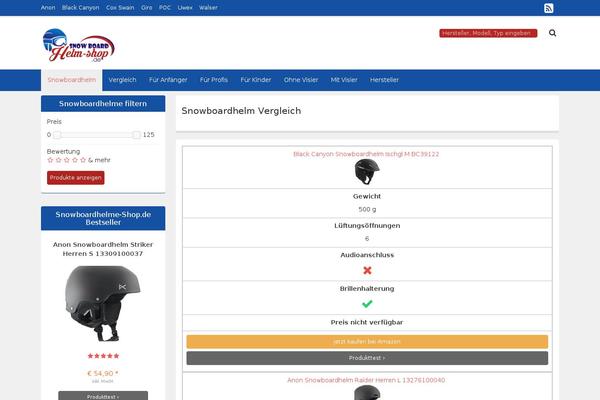The width and height of the screenshot is (600, 400).
Task: Click the 'Snowboardhelme-Shop.de Bestseller' header
Action: pos(103,218)
